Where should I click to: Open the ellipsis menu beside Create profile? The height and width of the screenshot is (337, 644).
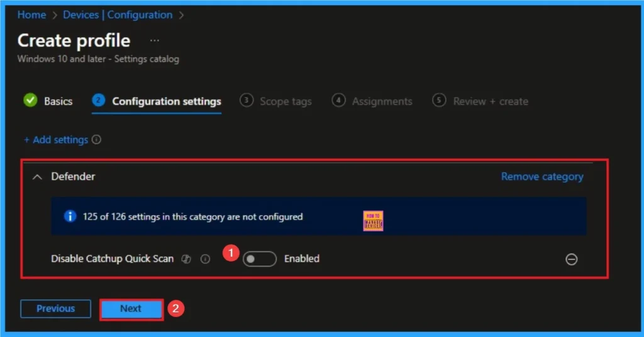pyautogui.click(x=155, y=41)
